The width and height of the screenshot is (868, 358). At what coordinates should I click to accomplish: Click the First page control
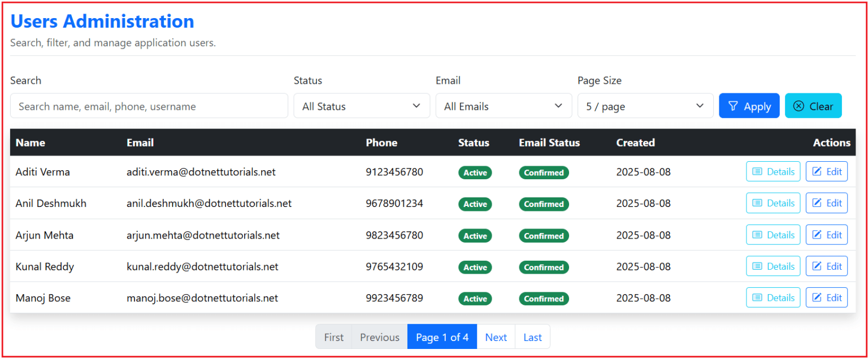pos(333,337)
